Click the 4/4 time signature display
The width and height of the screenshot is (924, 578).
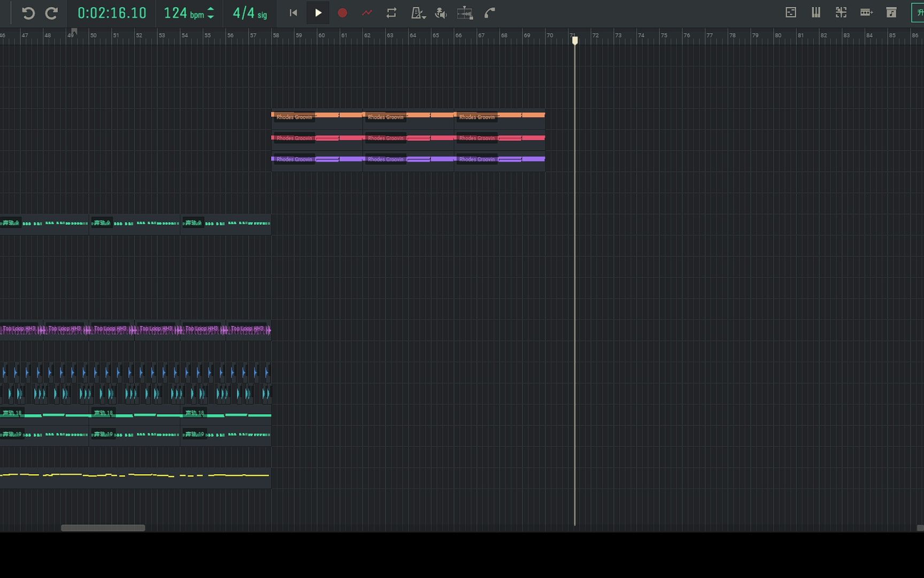[250, 13]
